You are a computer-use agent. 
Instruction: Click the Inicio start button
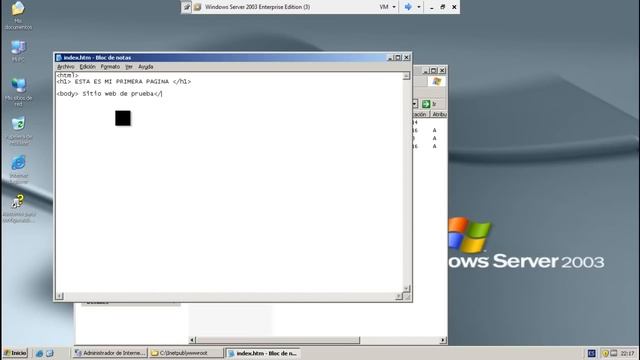[x=16, y=353]
